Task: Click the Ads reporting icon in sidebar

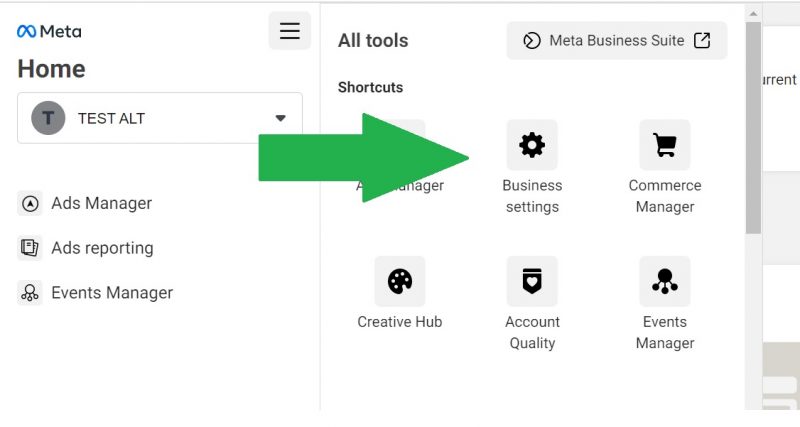Action: [x=30, y=248]
